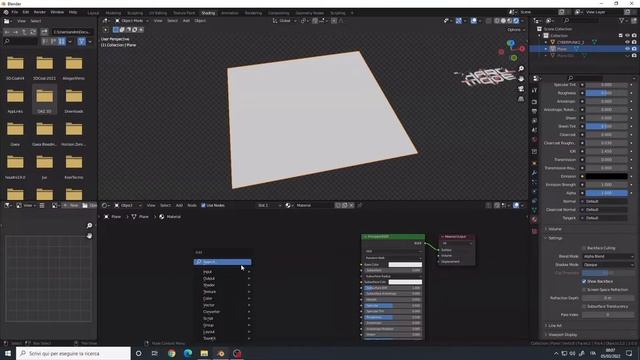Select material preview shading mode

[509, 21]
